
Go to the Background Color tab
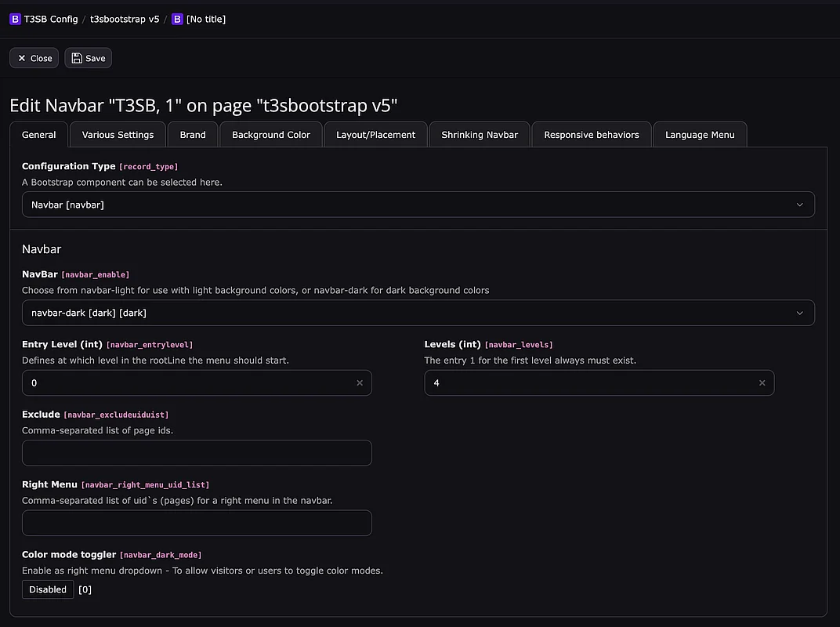click(271, 135)
